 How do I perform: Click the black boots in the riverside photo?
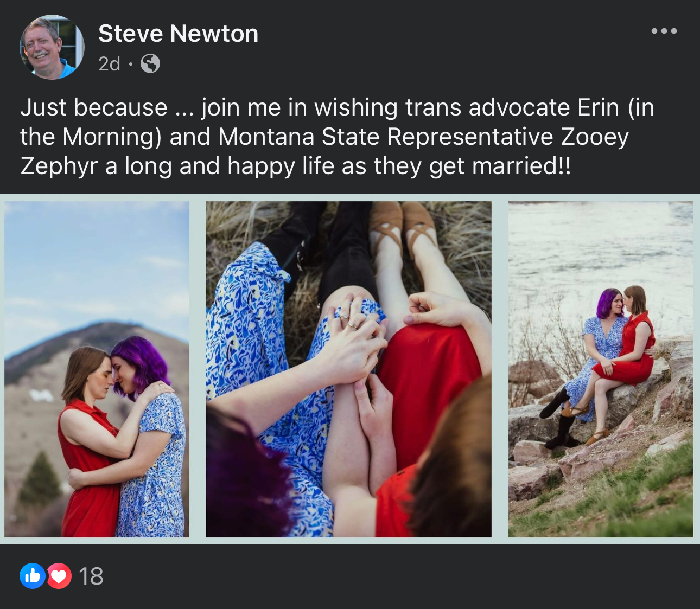560,420
